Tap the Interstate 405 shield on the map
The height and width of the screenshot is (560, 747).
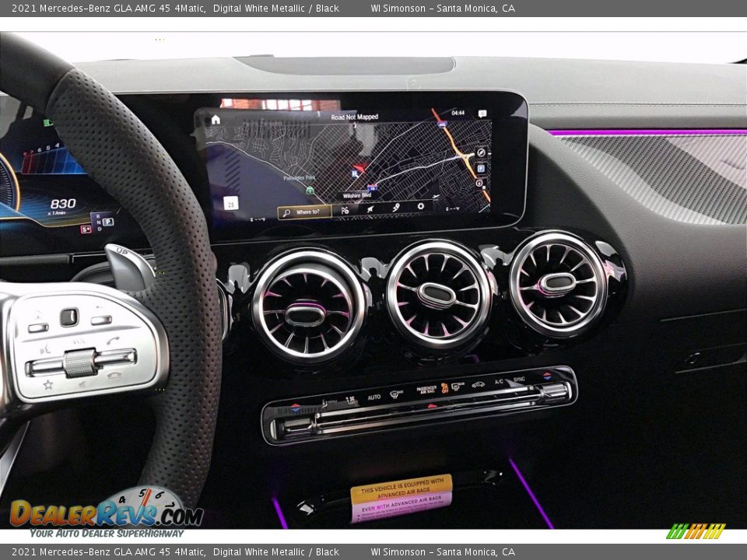pyautogui.click(x=442, y=124)
